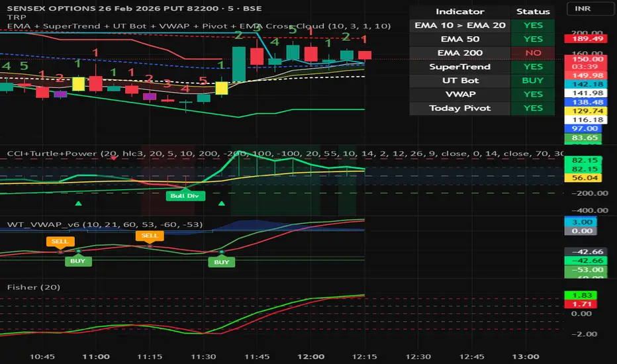Image resolution: width=617 pixels, height=364 pixels.
Task: Select the Fisher (20) indicator legend
Action: tap(34, 287)
